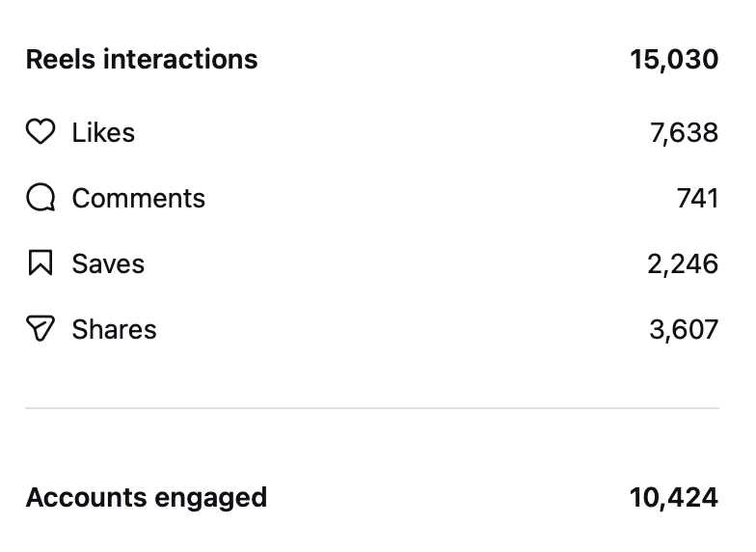Open the Shares label
The height and width of the screenshot is (552, 756).
(x=114, y=329)
